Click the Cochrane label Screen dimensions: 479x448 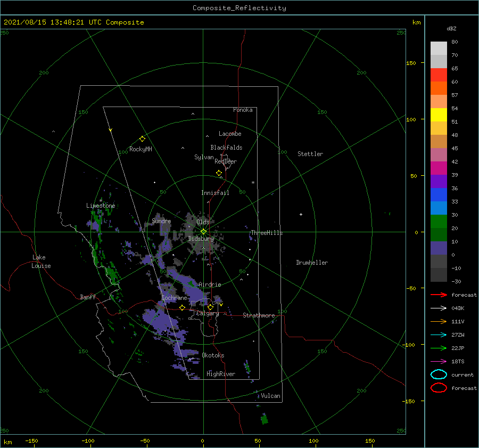[x=174, y=298]
